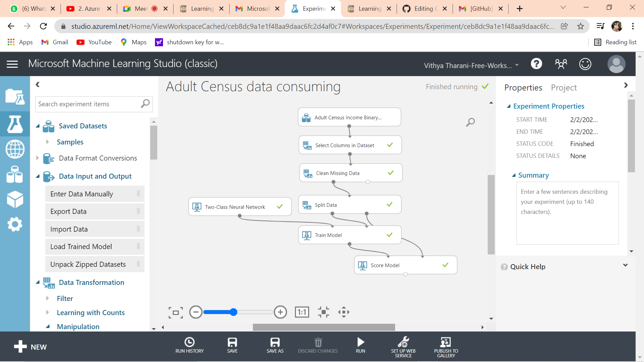
Task: Open the hamburger navigation menu
Action: 12,64
